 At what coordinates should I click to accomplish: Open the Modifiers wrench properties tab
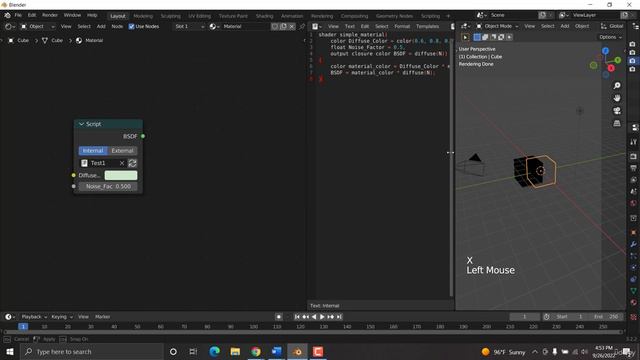(x=633, y=244)
